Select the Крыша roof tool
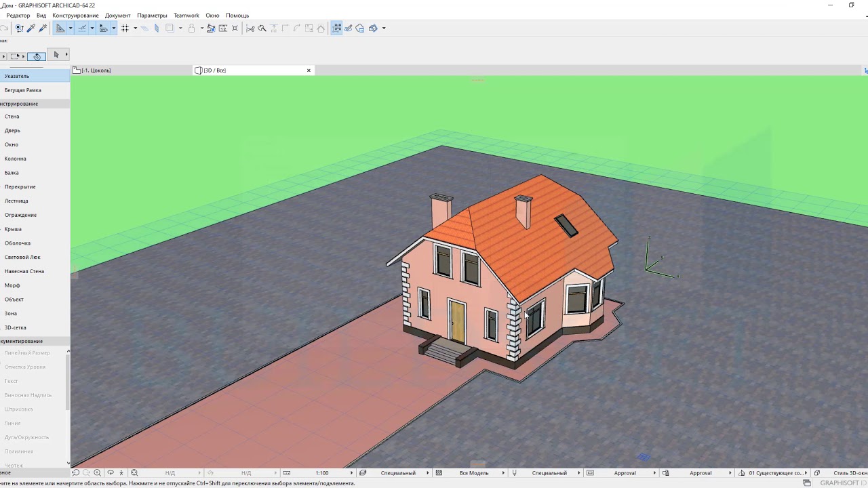The width and height of the screenshot is (868, 488). [13, 229]
